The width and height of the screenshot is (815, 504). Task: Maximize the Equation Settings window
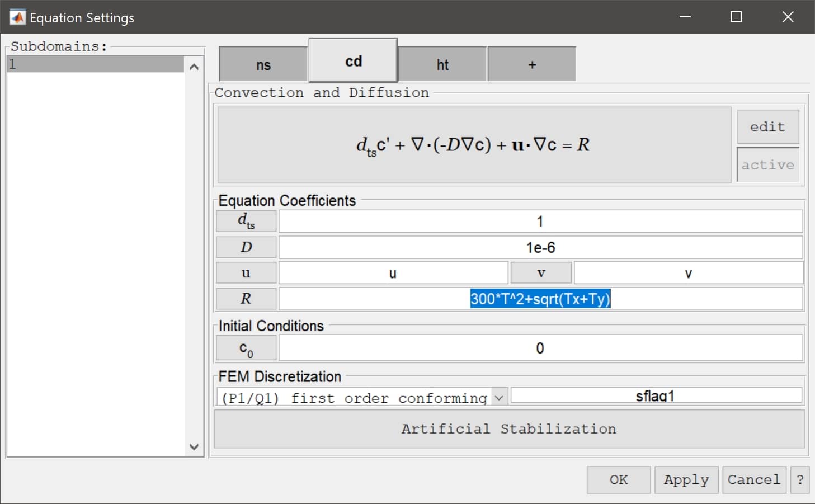736,17
